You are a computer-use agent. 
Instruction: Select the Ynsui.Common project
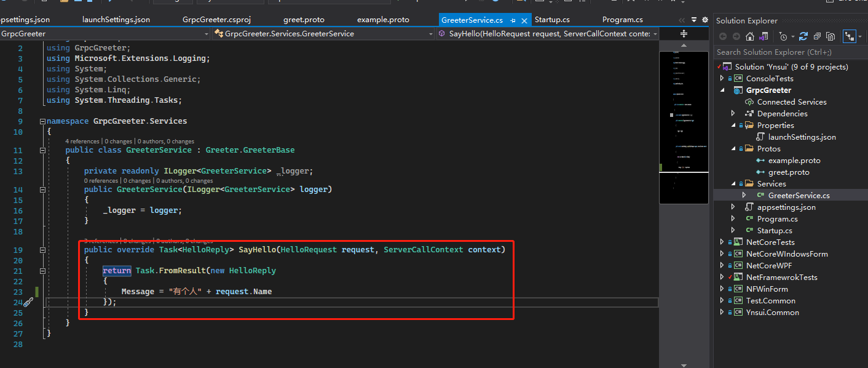(x=773, y=312)
